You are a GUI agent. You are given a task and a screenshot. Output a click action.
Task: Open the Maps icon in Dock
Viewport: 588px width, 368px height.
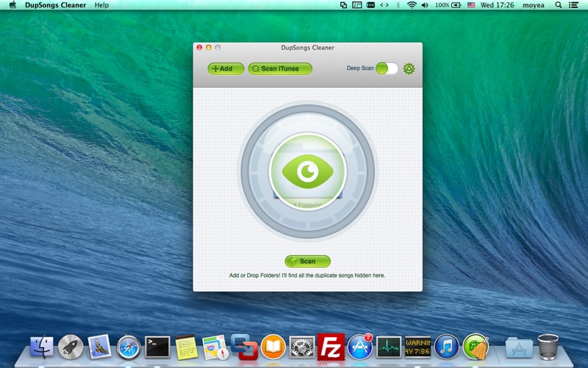(215, 347)
